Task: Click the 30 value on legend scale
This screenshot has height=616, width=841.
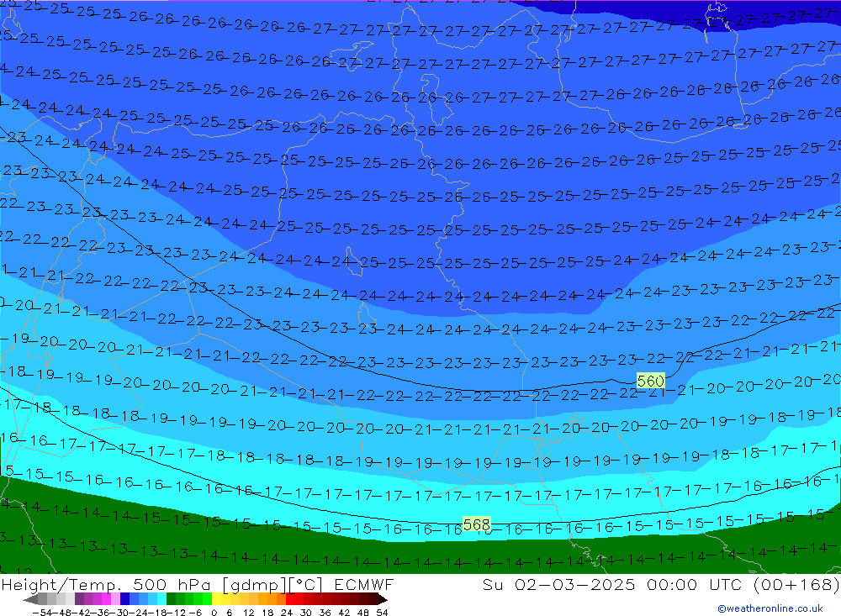Action: [x=306, y=613]
